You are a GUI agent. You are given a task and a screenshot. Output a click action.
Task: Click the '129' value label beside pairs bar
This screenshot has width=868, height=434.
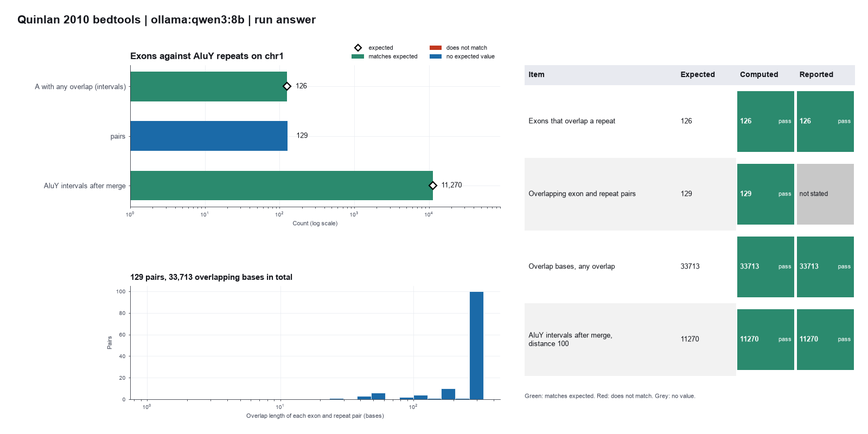pos(302,136)
